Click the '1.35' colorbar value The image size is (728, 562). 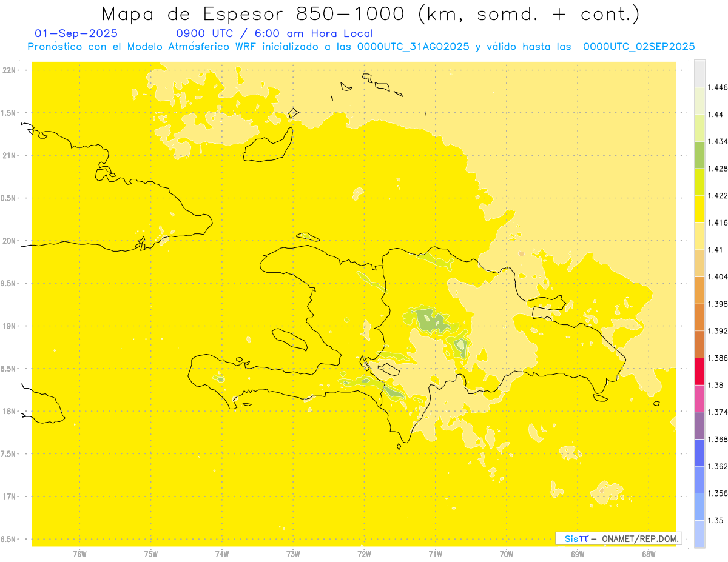click(x=716, y=520)
